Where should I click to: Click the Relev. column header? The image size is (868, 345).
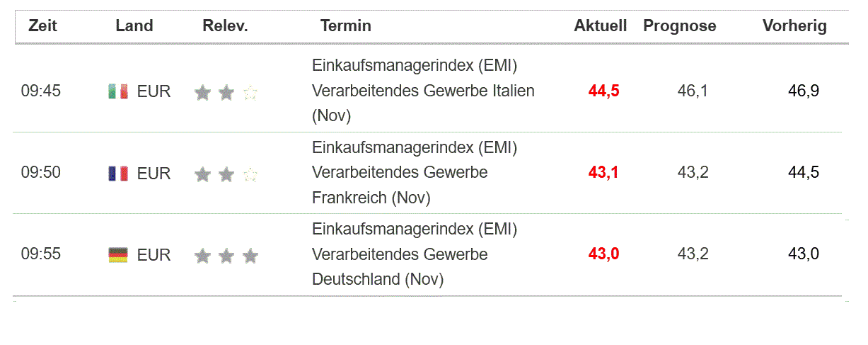pyautogui.click(x=225, y=26)
